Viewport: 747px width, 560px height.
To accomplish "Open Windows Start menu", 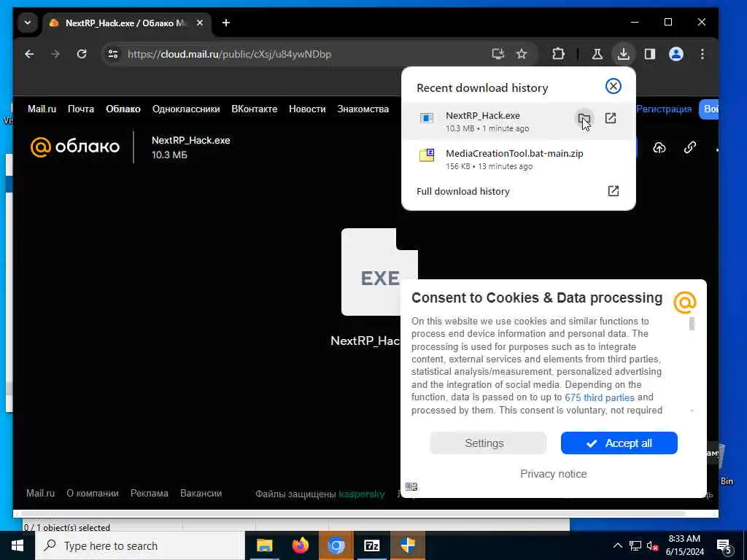I will point(18,545).
